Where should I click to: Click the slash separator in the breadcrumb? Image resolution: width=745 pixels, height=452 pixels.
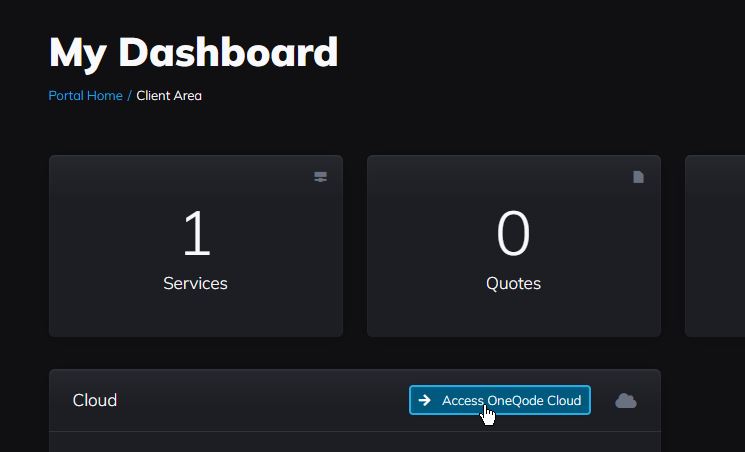[129, 96]
